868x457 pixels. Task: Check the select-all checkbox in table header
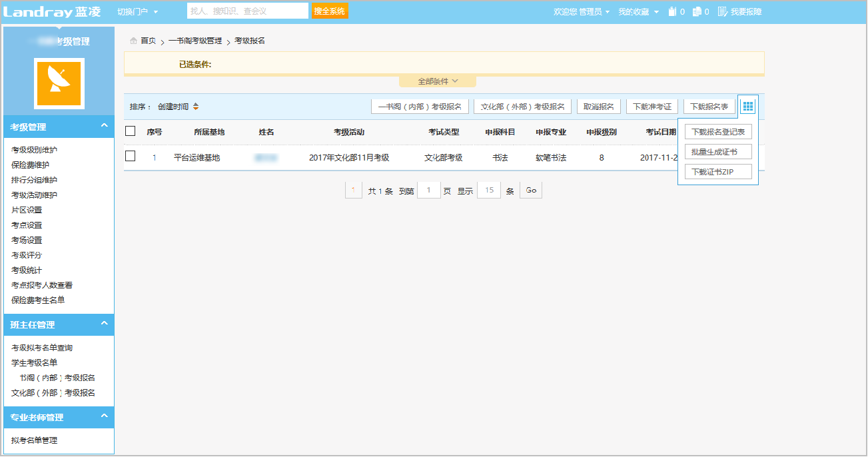click(131, 131)
